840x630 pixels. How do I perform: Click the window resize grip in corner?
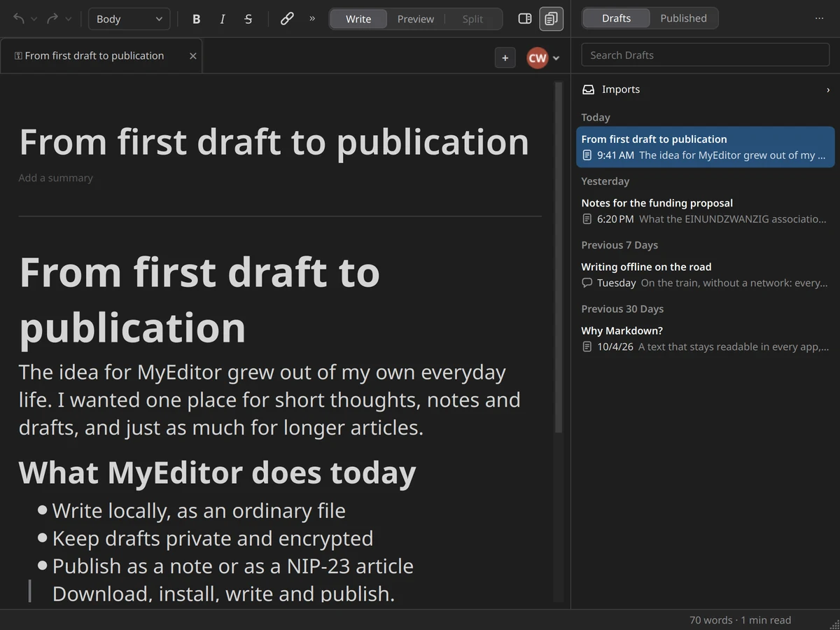pyautogui.click(x=834, y=624)
